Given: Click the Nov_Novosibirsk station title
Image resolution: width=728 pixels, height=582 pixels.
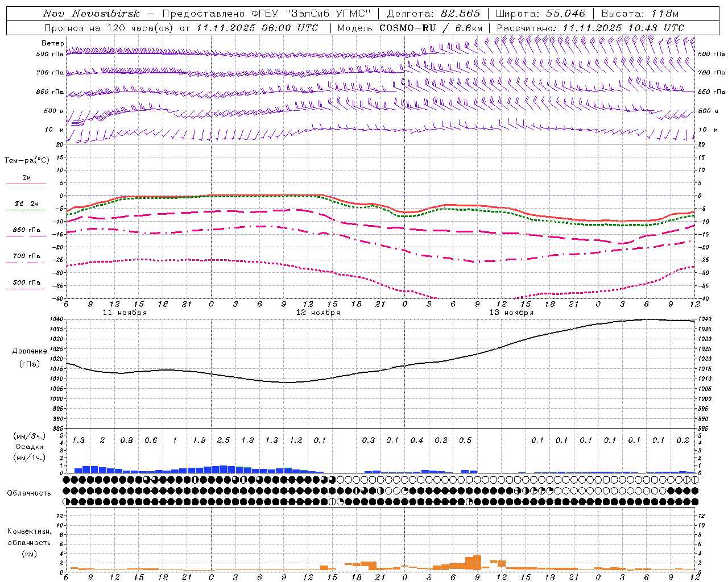Looking at the screenshot, I should pyautogui.click(x=92, y=14).
